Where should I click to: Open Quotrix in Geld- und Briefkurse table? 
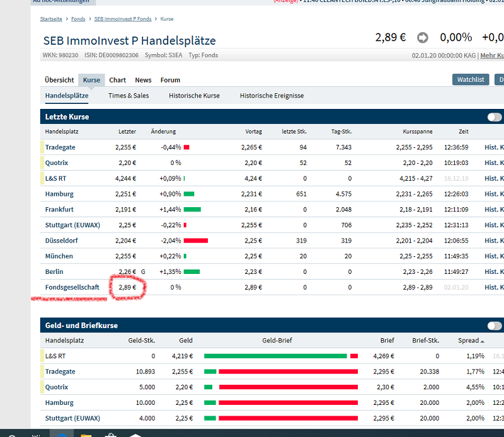pyautogui.click(x=57, y=387)
